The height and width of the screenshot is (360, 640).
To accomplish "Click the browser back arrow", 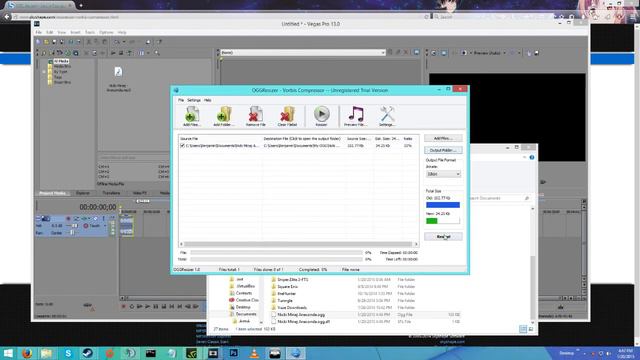I will pyautogui.click(x=7, y=17).
